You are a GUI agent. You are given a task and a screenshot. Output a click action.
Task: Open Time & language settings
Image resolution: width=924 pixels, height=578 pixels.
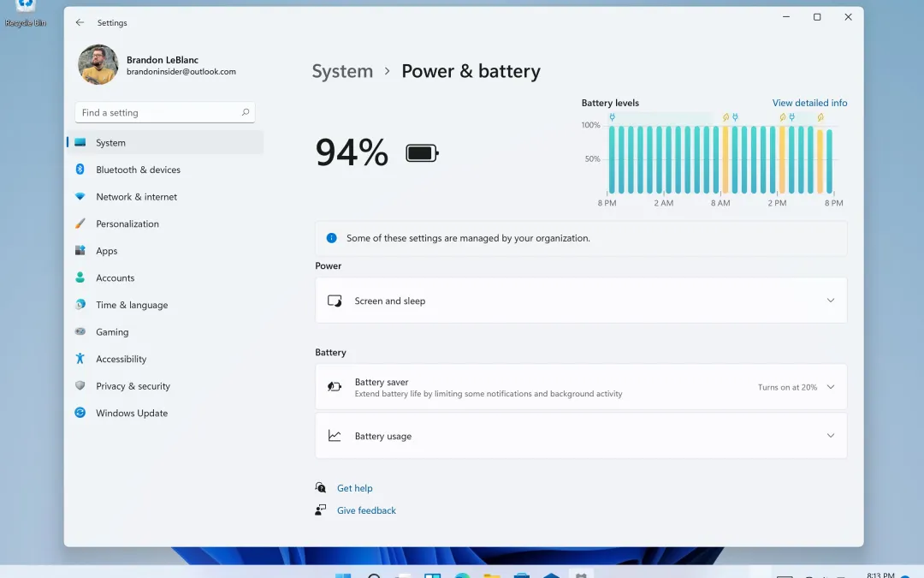(x=165, y=305)
